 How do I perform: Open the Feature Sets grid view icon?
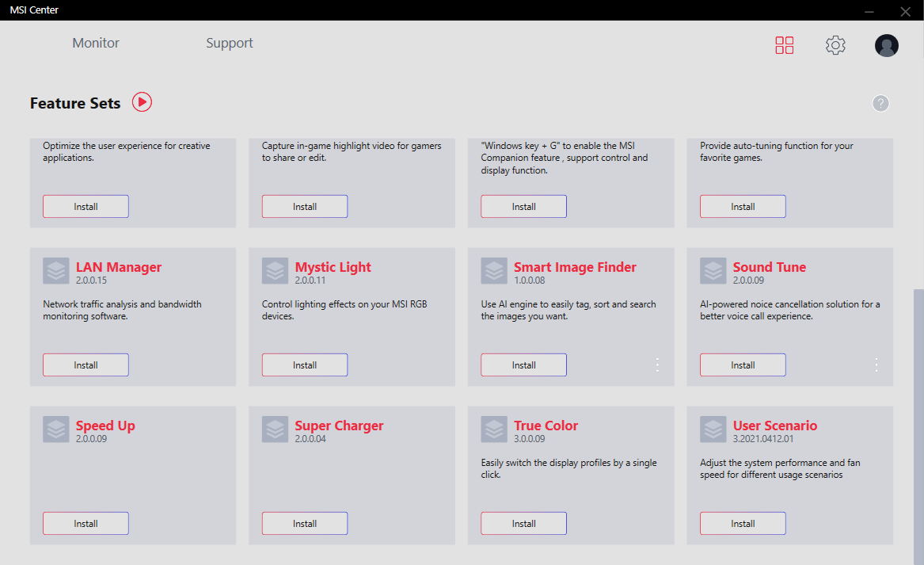click(785, 45)
